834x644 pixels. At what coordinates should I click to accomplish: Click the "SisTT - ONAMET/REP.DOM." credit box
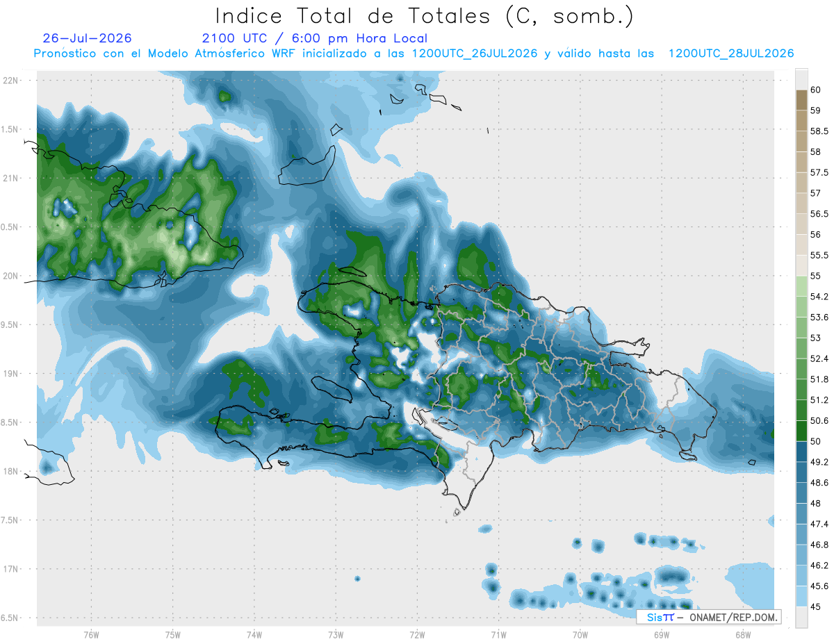point(709,617)
